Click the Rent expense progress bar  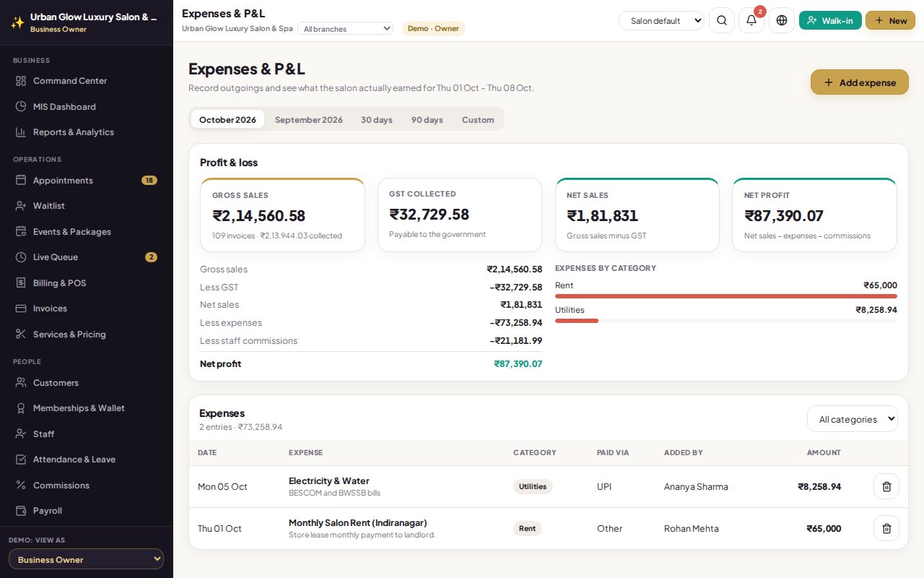726,296
